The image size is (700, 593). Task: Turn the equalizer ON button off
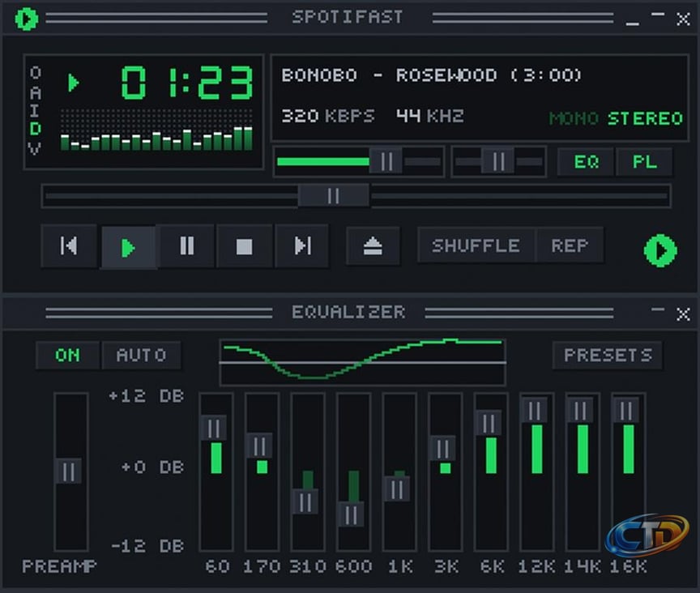(x=68, y=356)
